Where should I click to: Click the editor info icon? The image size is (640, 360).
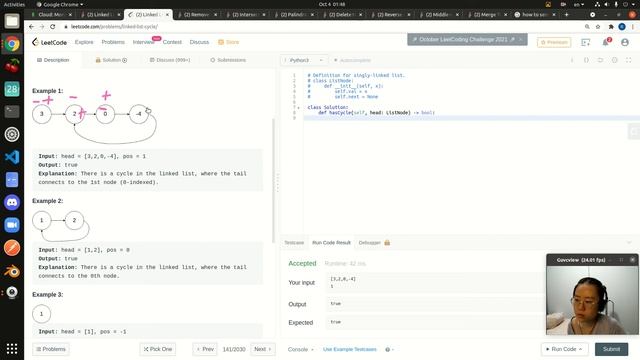tap(572, 60)
